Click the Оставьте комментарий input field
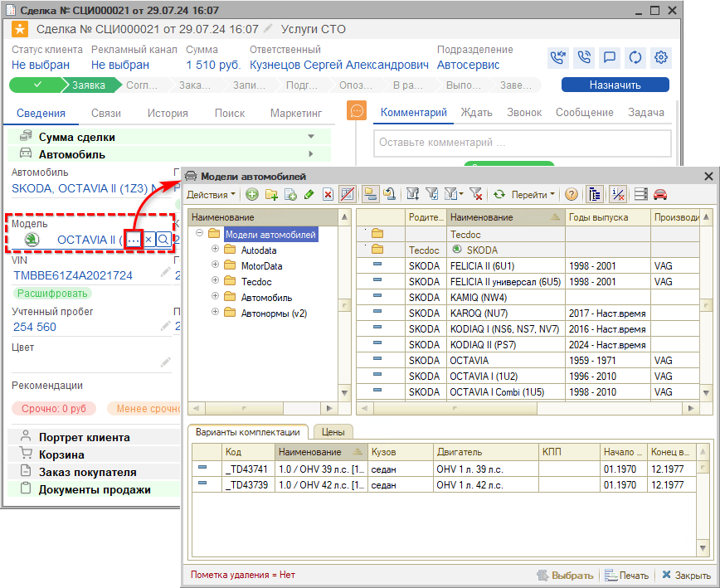This screenshot has height=588, width=720. pos(522,143)
